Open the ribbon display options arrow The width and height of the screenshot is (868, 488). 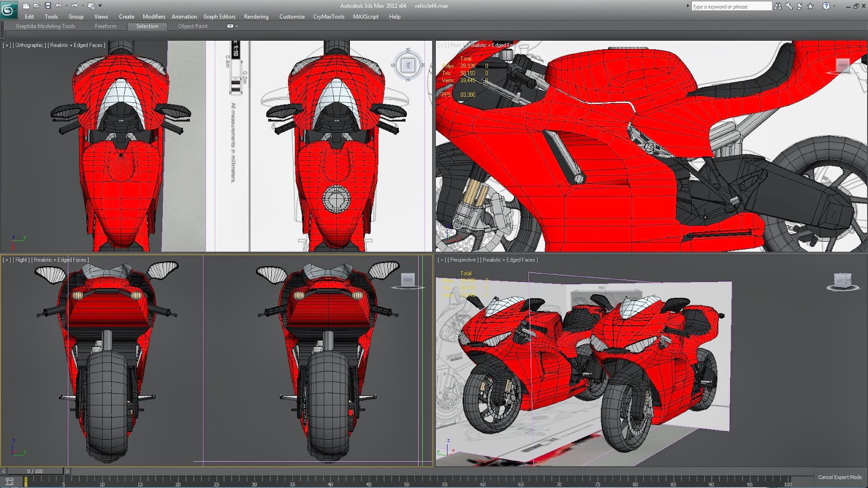pos(237,26)
